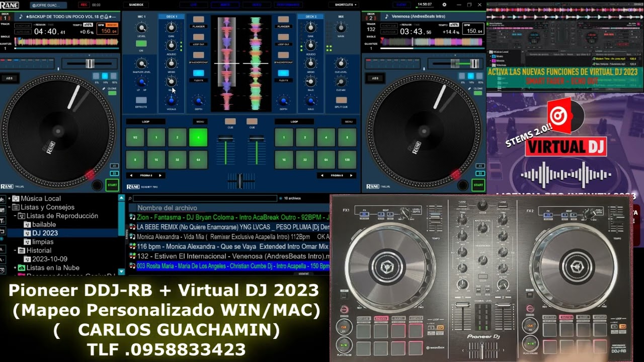Click the SANDBOX button
Viewport: 644px width, 362px height.
[x=136, y=5]
